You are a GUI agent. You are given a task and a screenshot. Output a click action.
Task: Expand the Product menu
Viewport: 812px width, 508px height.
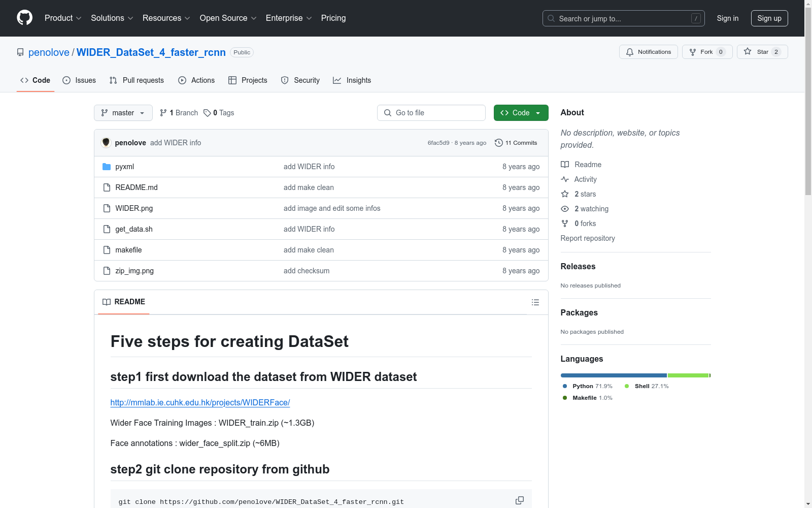[x=63, y=18]
